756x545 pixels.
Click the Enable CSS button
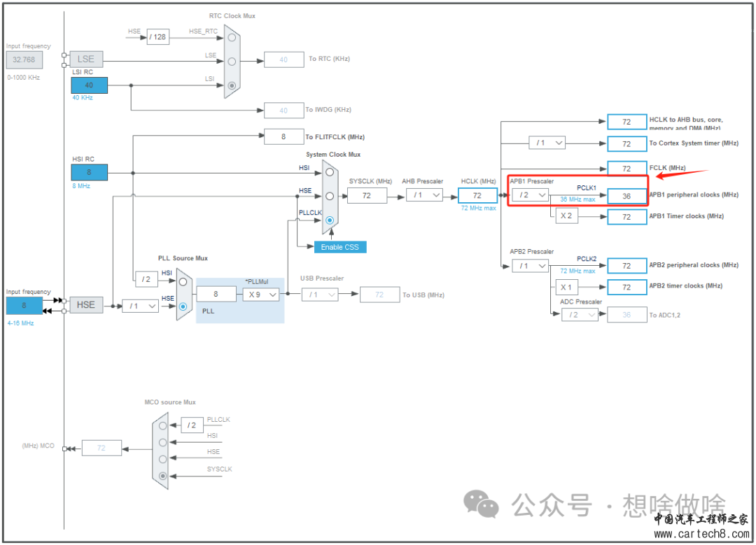[339, 247]
